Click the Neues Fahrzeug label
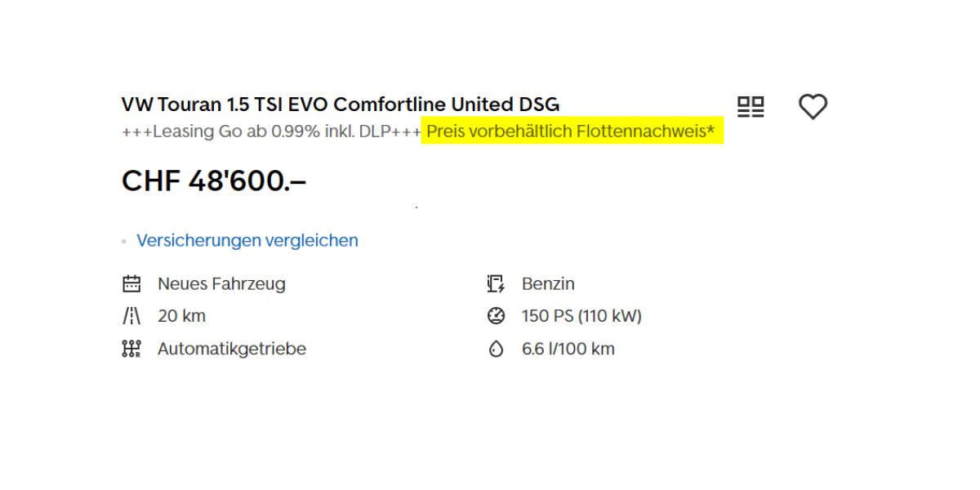 (x=221, y=284)
